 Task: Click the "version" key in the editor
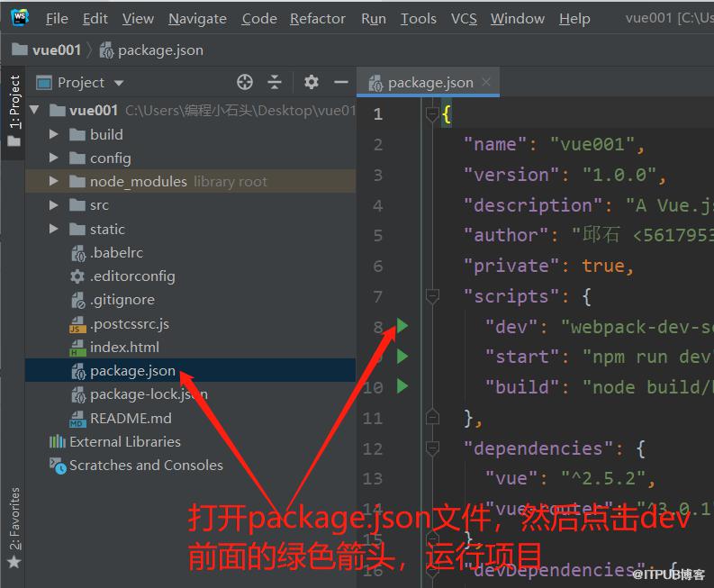coord(511,175)
